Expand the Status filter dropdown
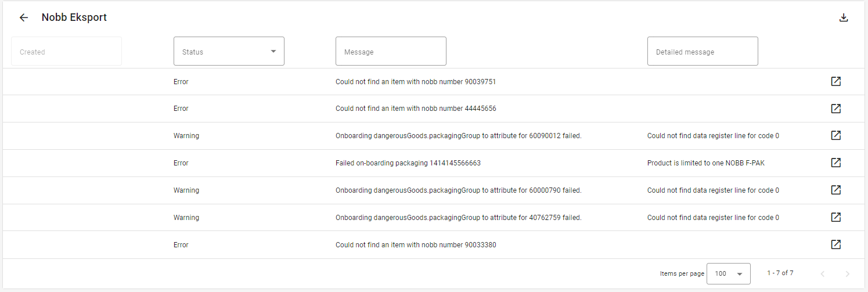 click(x=229, y=51)
